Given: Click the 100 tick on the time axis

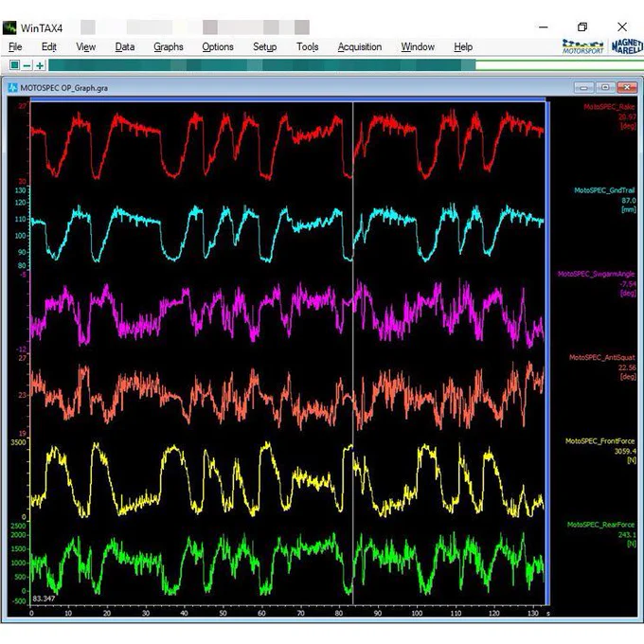Looking at the screenshot, I should point(417,613).
